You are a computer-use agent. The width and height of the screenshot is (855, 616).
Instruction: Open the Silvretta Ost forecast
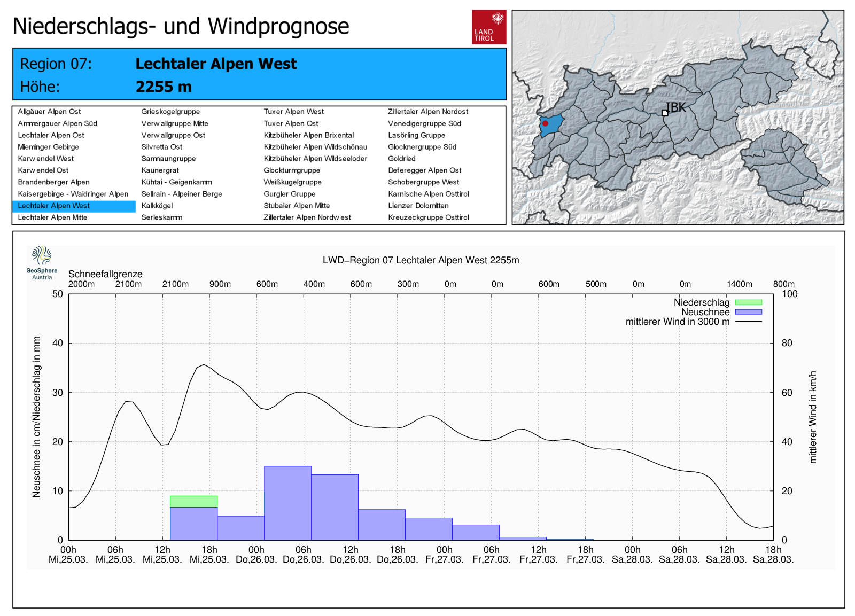tap(161, 147)
